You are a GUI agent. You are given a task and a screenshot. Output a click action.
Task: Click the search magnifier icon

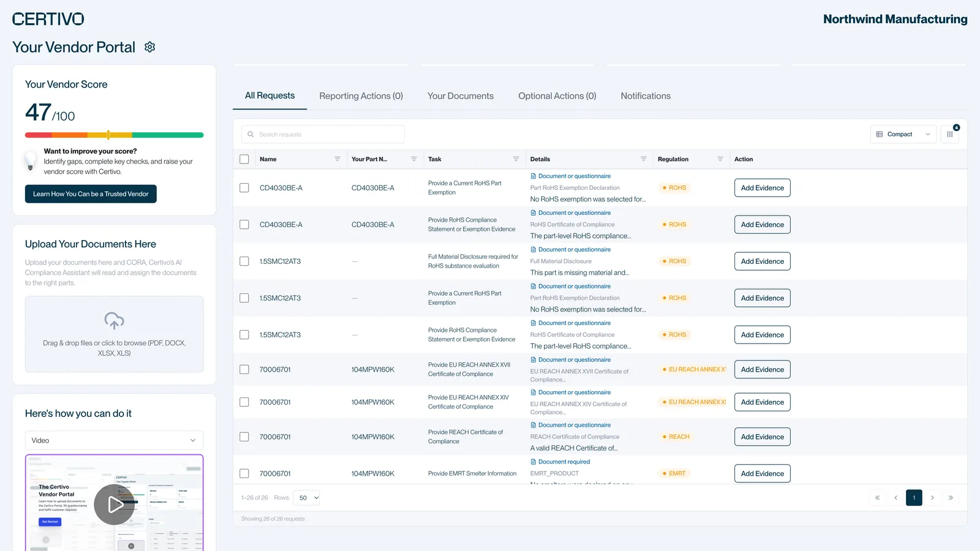pos(251,134)
